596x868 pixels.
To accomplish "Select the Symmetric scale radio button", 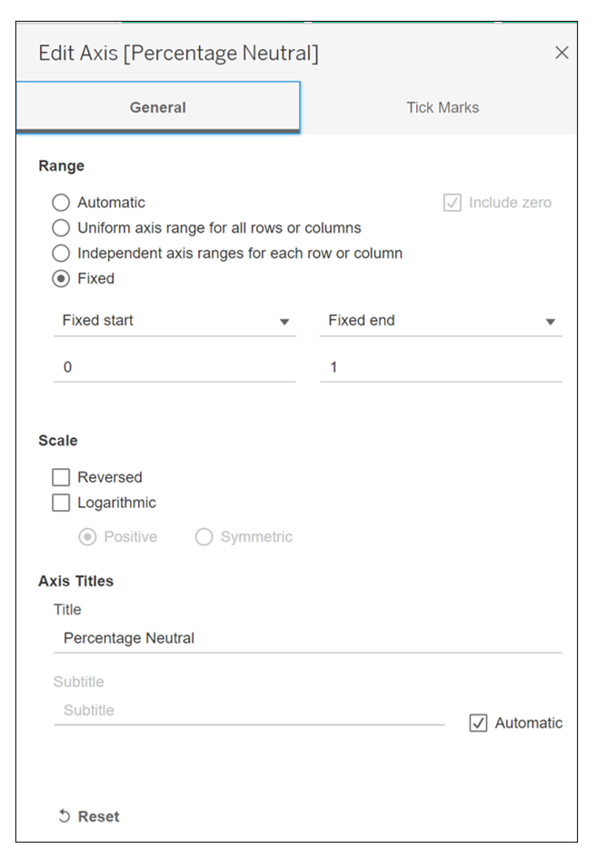I will point(204,537).
